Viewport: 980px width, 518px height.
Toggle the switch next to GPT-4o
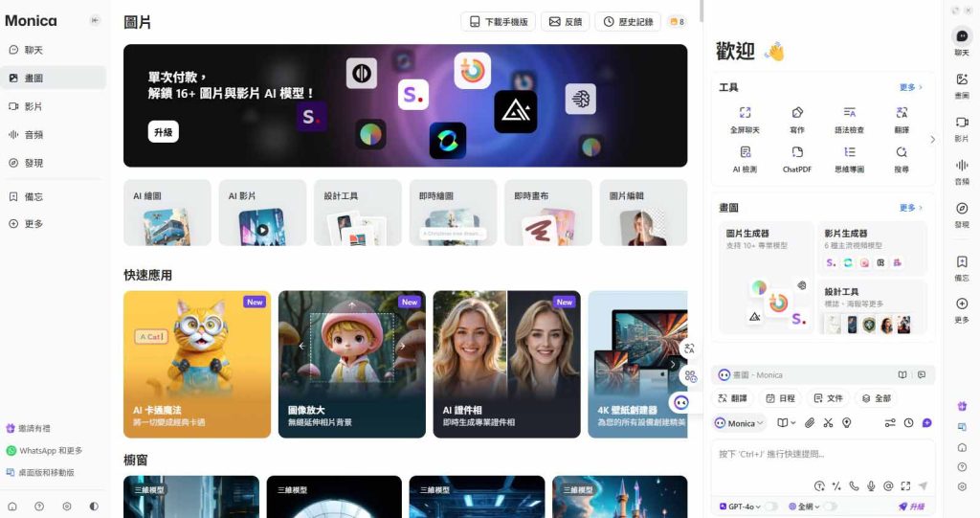770,507
